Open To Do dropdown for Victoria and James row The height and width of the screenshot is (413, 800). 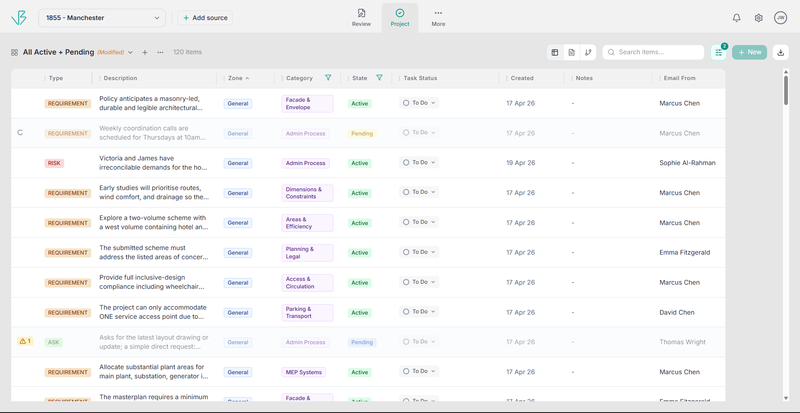click(x=419, y=162)
